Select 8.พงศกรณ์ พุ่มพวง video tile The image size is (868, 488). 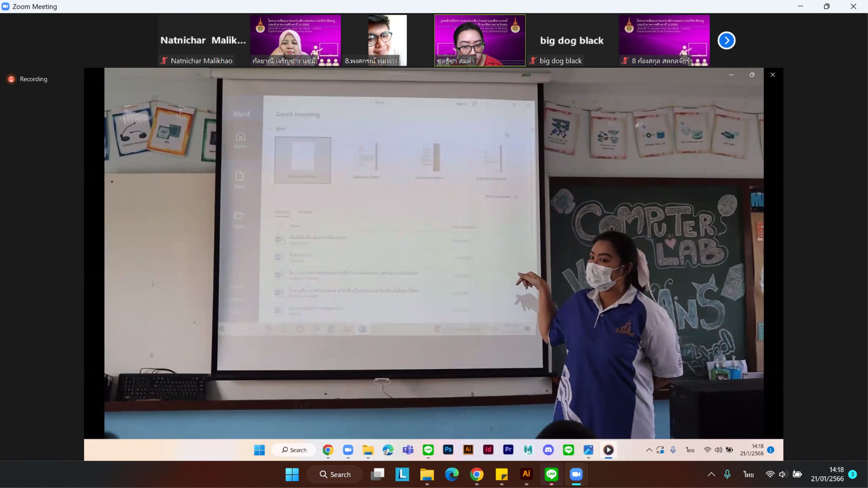tap(388, 40)
